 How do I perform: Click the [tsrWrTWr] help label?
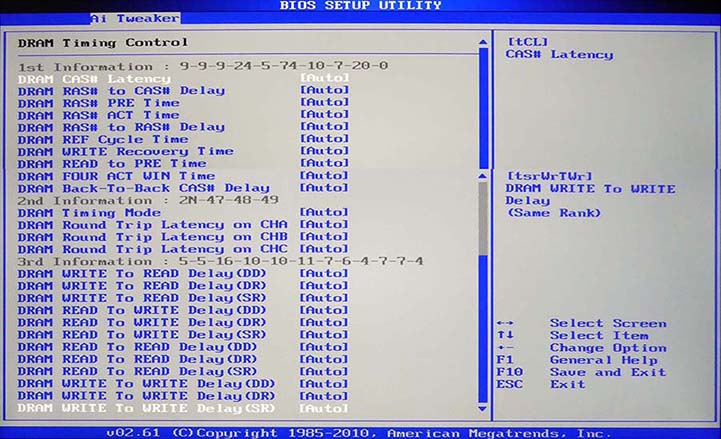(x=549, y=176)
